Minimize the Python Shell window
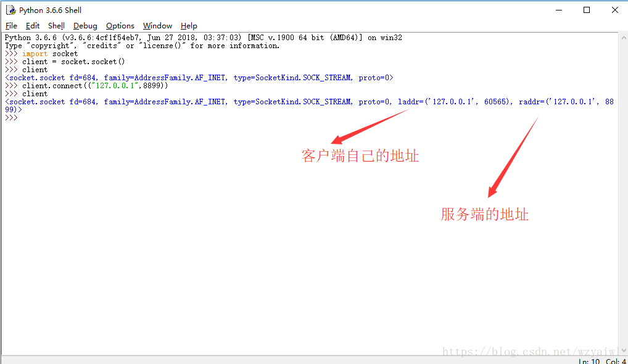Screen dimensions: 628x364 pos(559,10)
